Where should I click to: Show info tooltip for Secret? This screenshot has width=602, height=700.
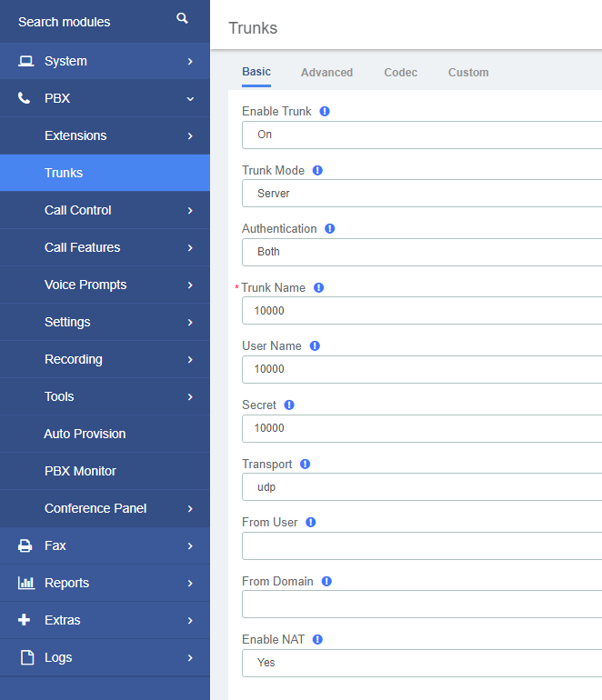pyautogui.click(x=289, y=405)
